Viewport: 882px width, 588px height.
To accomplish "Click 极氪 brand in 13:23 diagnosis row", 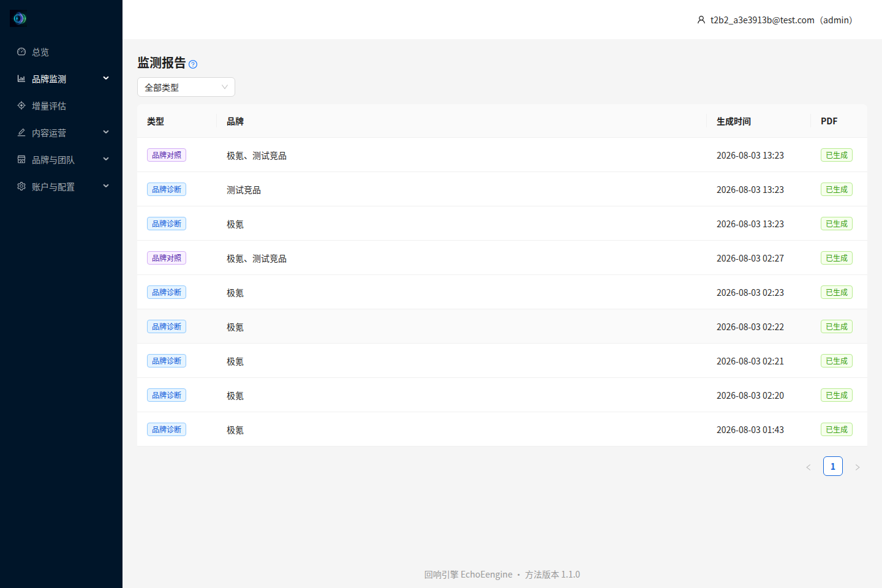I will pyautogui.click(x=235, y=224).
